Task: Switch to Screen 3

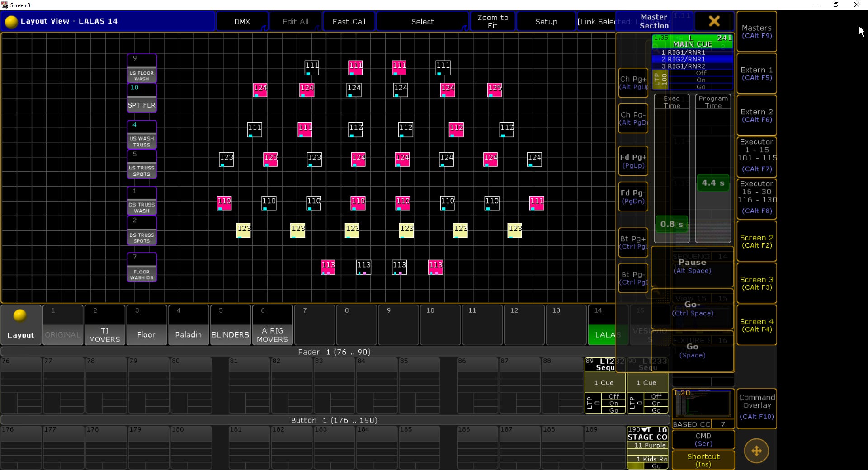Action: coord(757,283)
